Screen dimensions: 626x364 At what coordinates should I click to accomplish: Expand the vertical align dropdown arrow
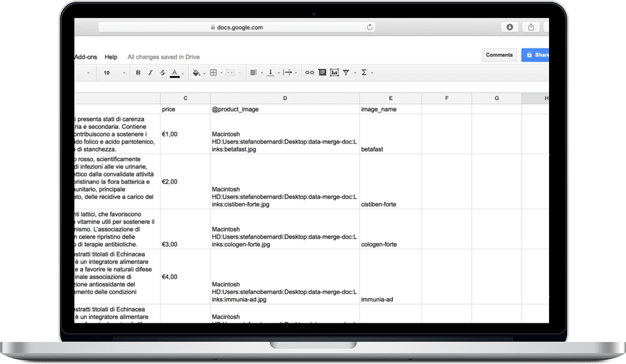coord(279,73)
